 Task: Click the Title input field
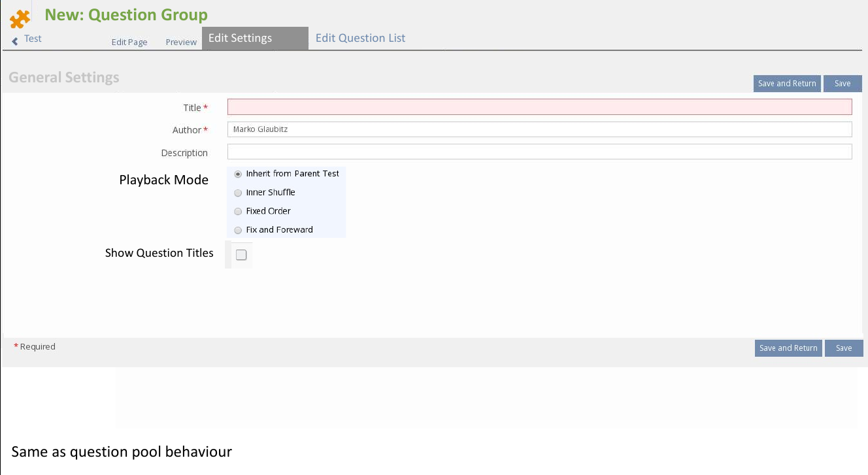539,107
